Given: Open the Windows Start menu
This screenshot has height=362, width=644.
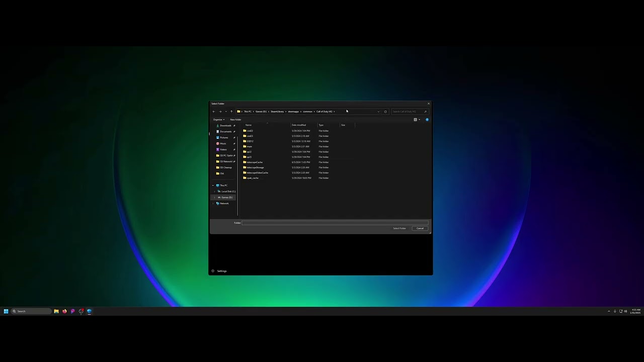Looking at the screenshot, I should tap(6, 311).
